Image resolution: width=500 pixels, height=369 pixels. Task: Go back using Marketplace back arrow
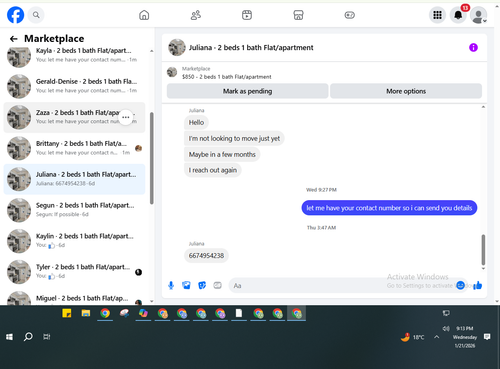pos(13,39)
